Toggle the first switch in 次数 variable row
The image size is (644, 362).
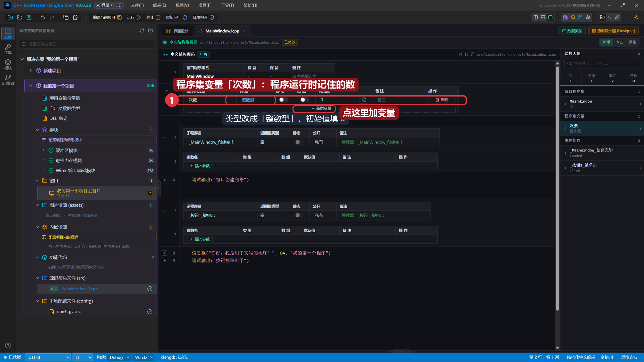tap(283, 100)
